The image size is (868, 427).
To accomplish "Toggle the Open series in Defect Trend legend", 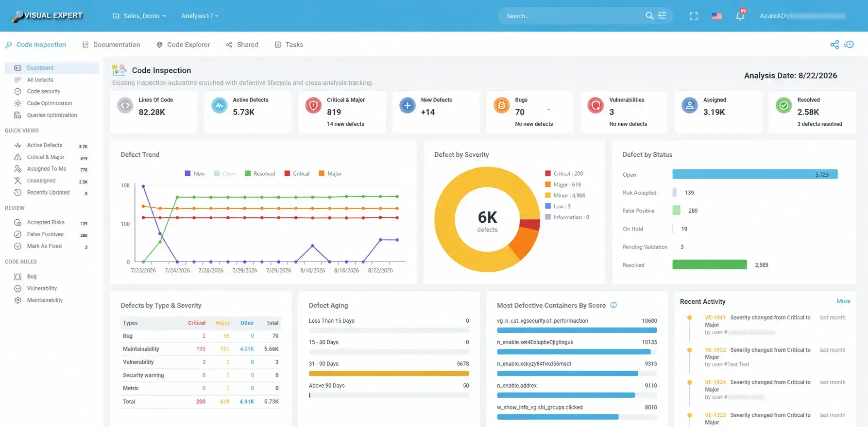I will (x=225, y=173).
